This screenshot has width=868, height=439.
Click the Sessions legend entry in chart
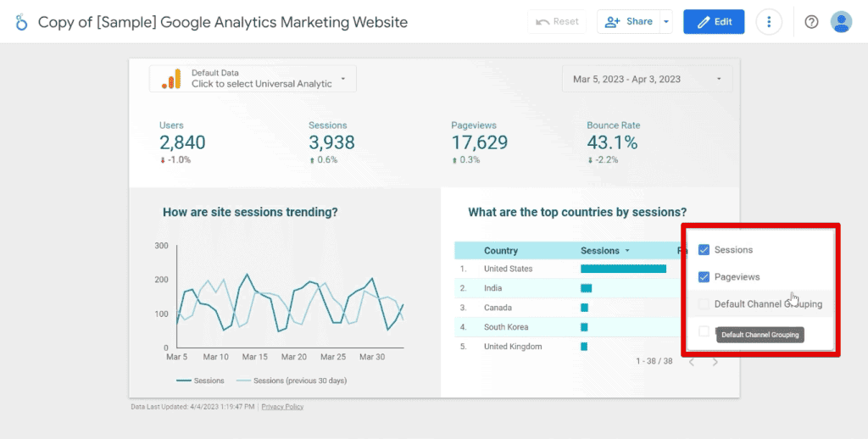click(x=200, y=381)
